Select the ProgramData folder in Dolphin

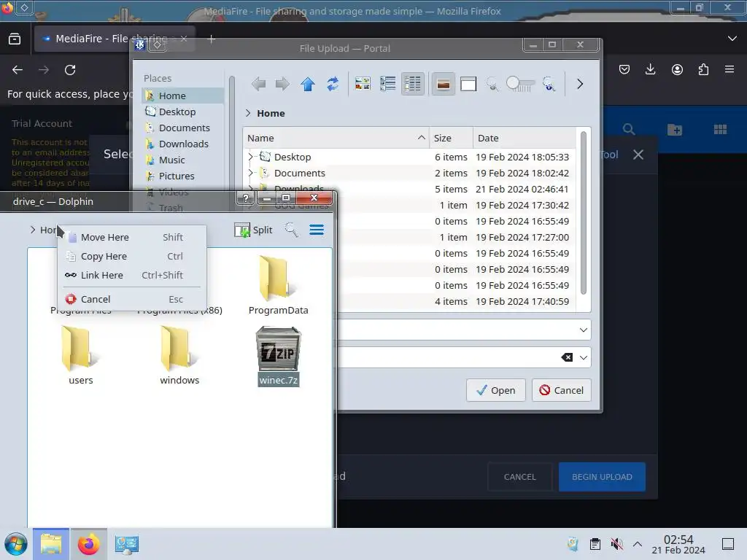278,286
